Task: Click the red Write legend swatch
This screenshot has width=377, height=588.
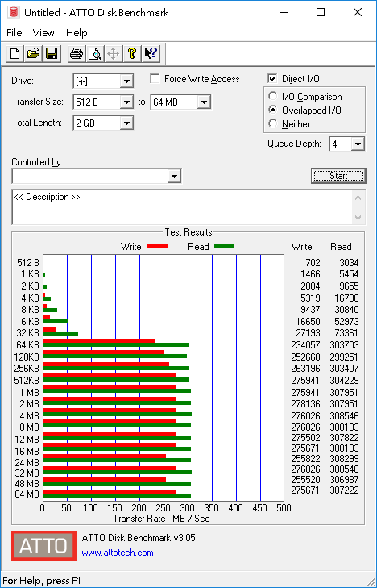Action: [157, 246]
